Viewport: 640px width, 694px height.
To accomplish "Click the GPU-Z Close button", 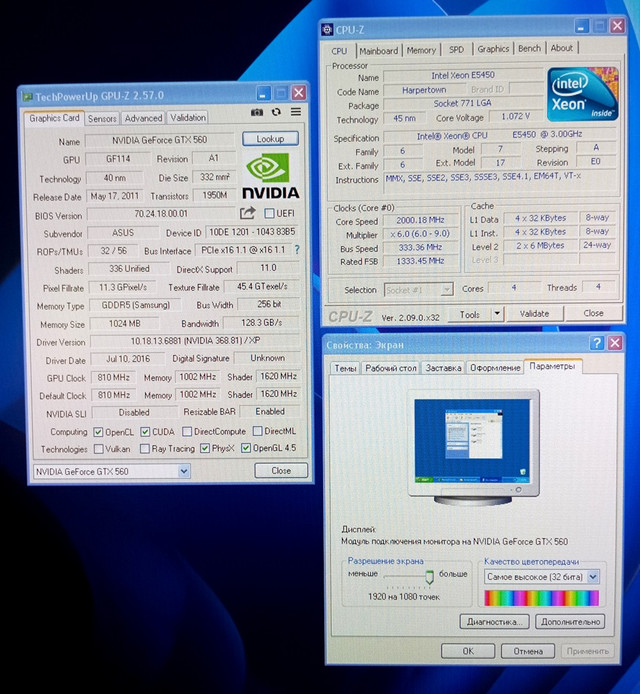I will tap(281, 470).
